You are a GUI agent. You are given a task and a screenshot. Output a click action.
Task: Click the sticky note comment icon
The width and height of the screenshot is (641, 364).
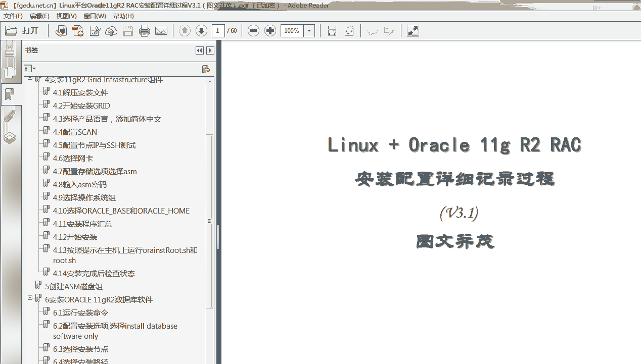pyautogui.click(x=373, y=31)
